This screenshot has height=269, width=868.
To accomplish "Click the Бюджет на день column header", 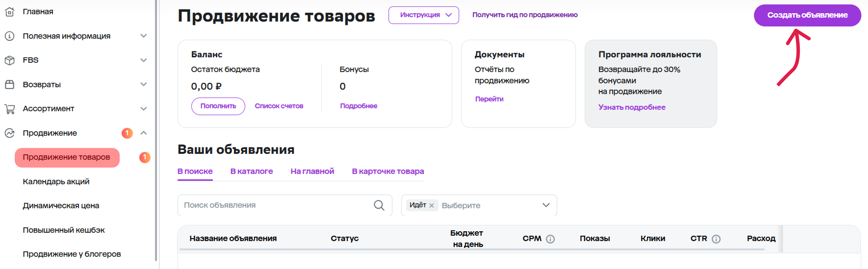I will 467,239.
